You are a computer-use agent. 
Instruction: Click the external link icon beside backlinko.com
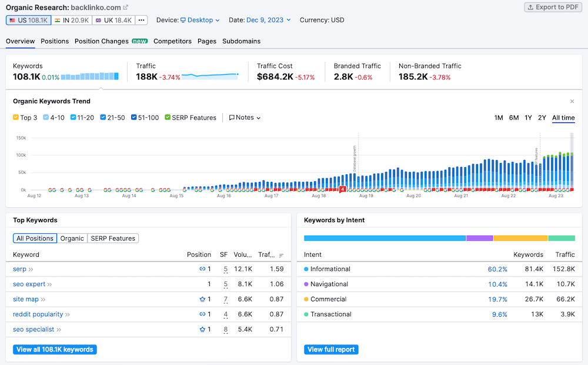[126, 8]
